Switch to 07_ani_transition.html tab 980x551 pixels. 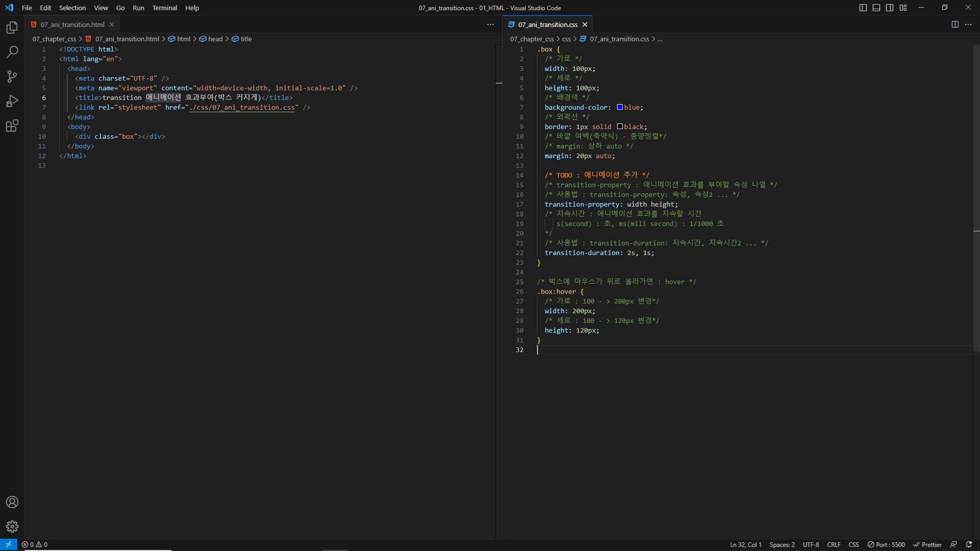click(72, 24)
